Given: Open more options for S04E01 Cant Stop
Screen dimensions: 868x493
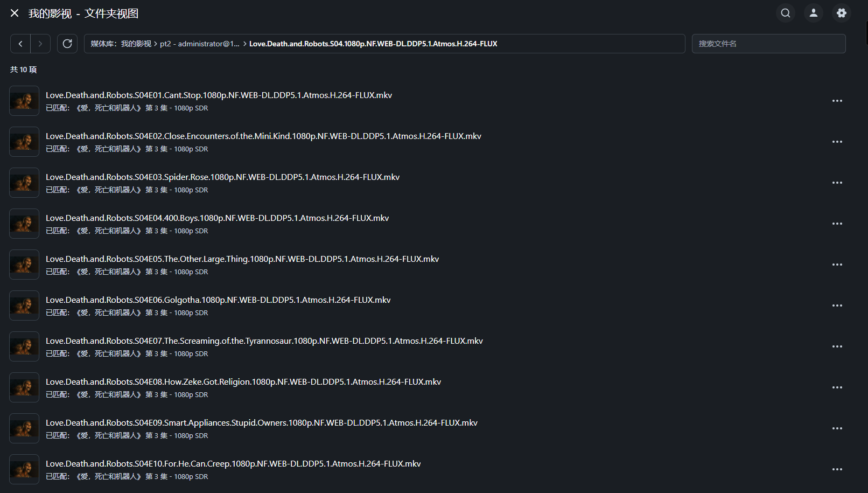Looking at the screenshot, I should click(837, 101).
